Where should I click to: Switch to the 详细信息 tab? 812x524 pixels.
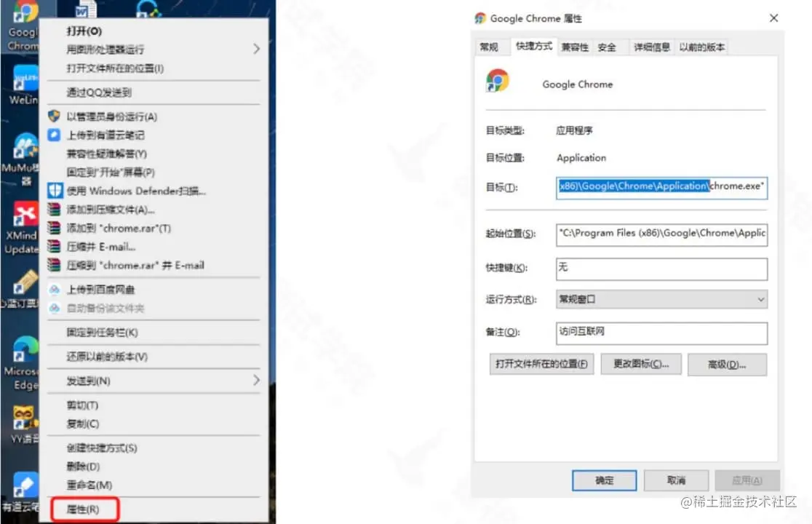[651, 47]
